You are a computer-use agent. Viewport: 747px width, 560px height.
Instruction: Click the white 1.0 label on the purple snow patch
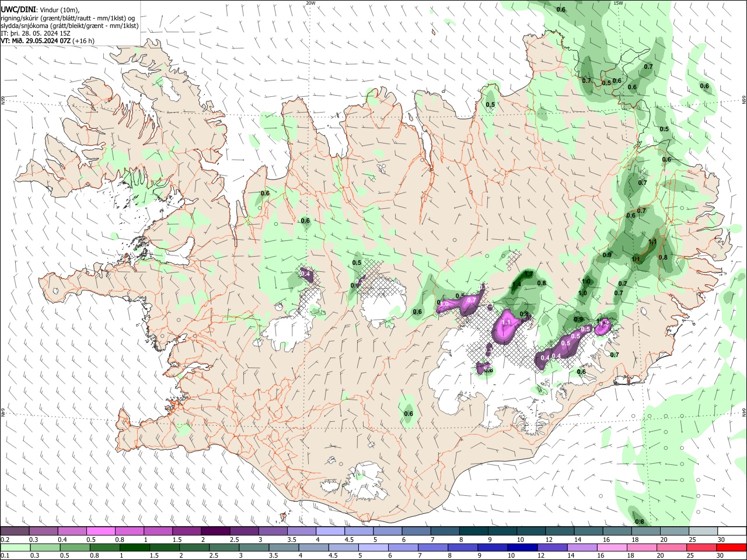tap(444, 304)
